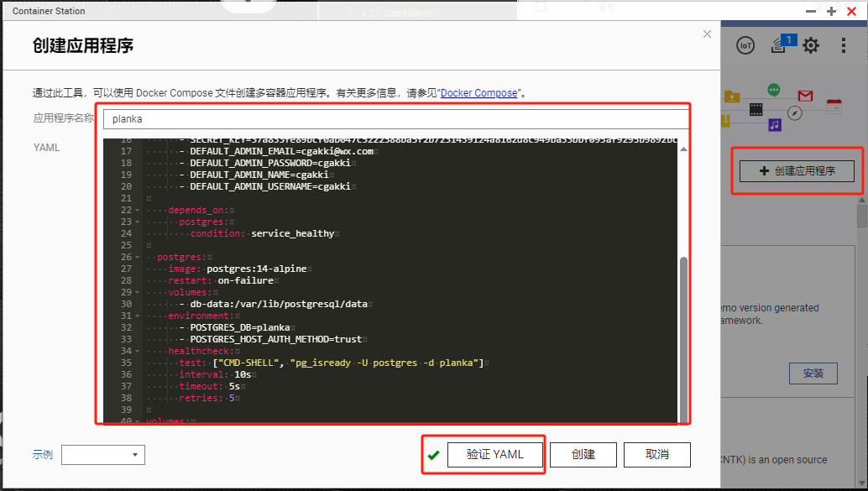The width and height of the screenshot is (868, 491).
Task: Click the YAML editor vertical scrollbar thumb
Action: tap(683, 339)
